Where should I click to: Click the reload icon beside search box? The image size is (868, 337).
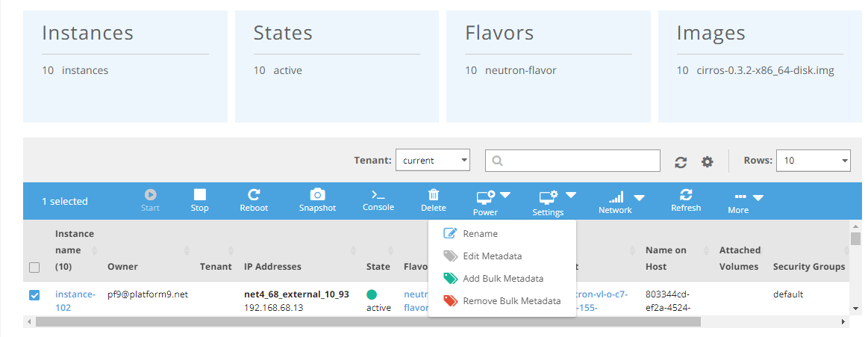(681, 162)
